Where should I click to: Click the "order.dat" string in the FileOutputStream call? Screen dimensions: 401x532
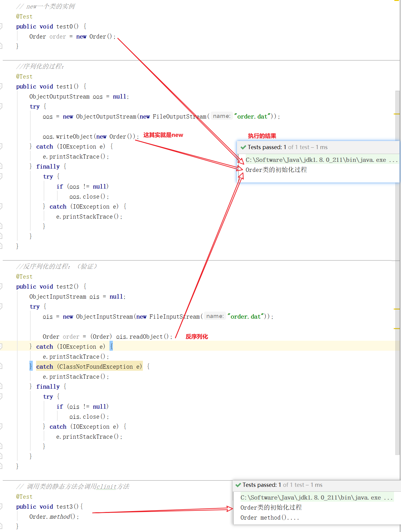pyautogui.click(x=252, y=116)
